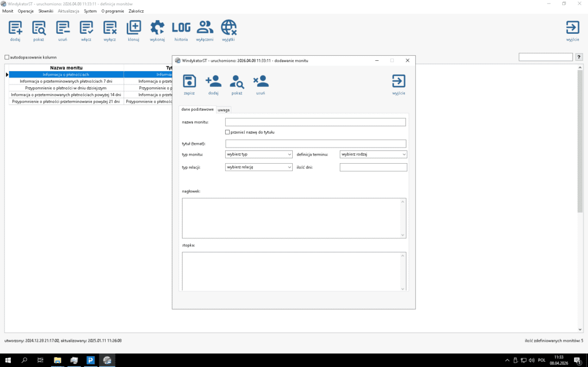Click the nazwa monitu input field
The height and width of the screenshot is (367, 588).
(315, 122)
